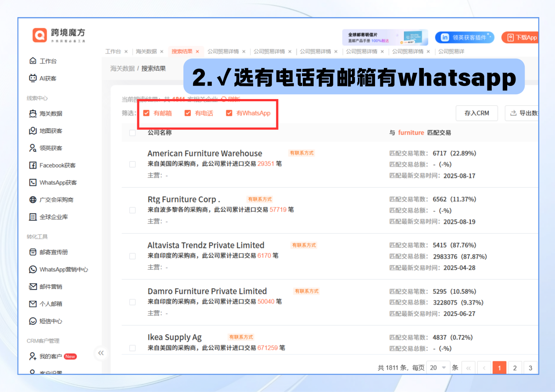Click the previous page arrow

[484, 368]
